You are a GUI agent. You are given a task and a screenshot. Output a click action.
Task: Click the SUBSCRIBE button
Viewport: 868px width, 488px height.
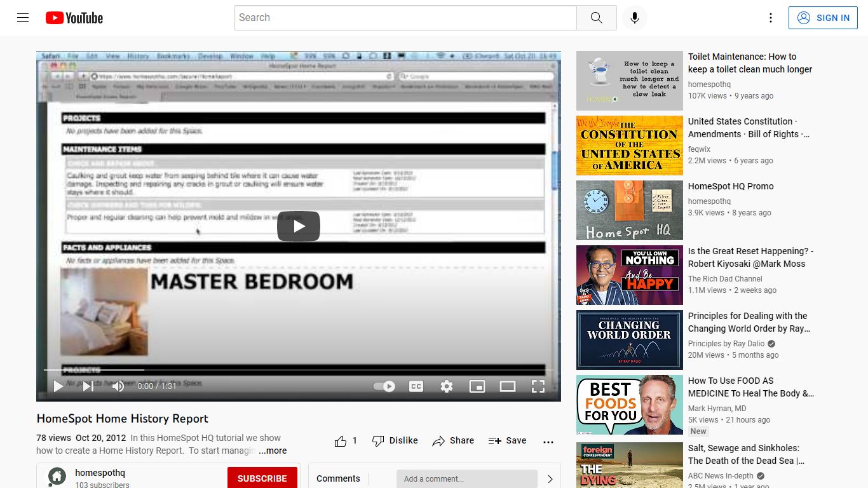click(x=262, y=478)
